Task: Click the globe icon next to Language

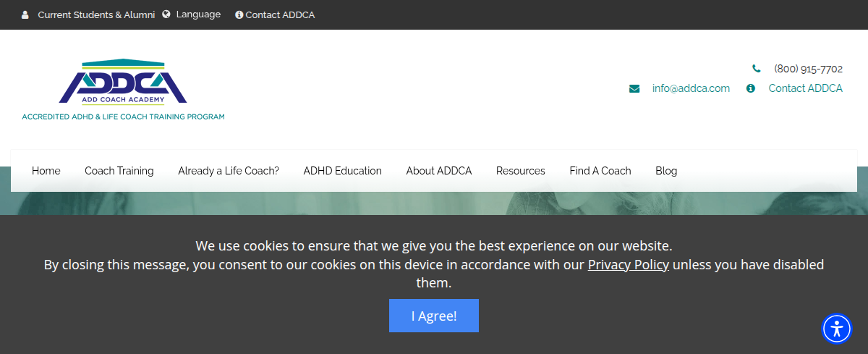Action: (x=166, y=14)
